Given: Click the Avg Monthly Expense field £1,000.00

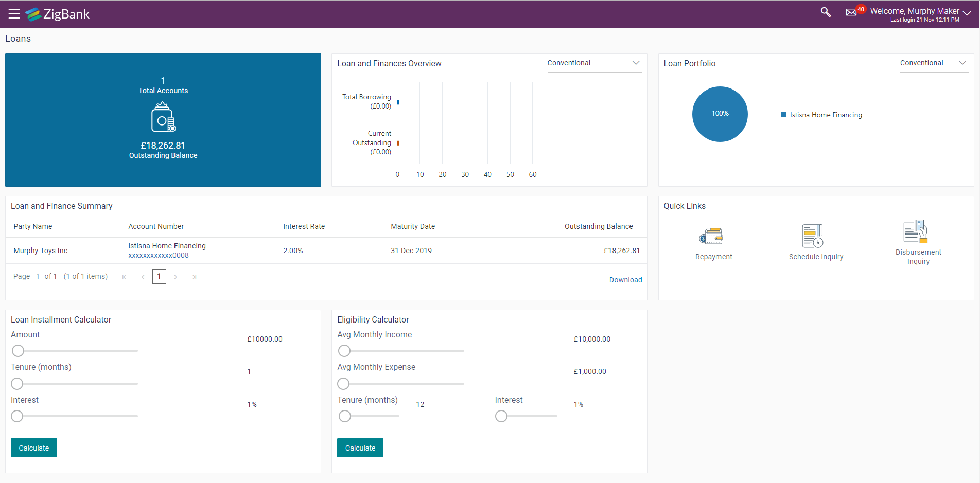Looking at the screenshot, I should (x=606, y=372).
